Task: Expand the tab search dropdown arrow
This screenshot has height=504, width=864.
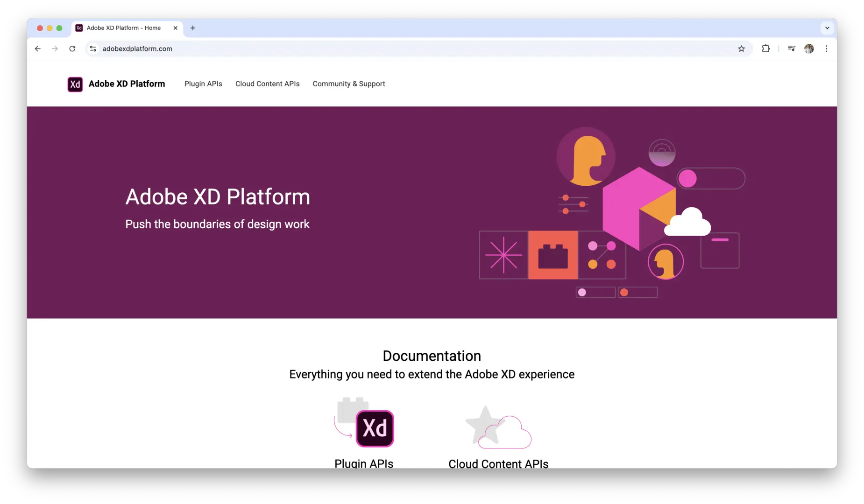Action: [827, 28]
